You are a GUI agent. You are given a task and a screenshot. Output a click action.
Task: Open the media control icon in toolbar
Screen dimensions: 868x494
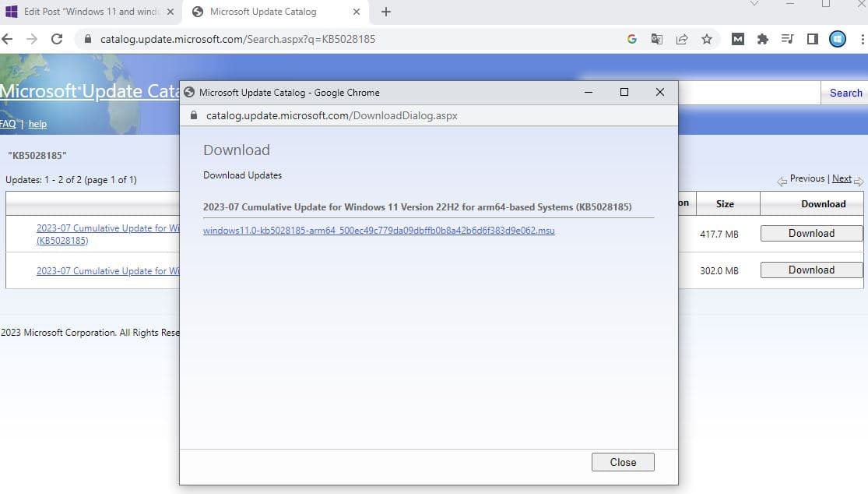(x=787, y=39)
